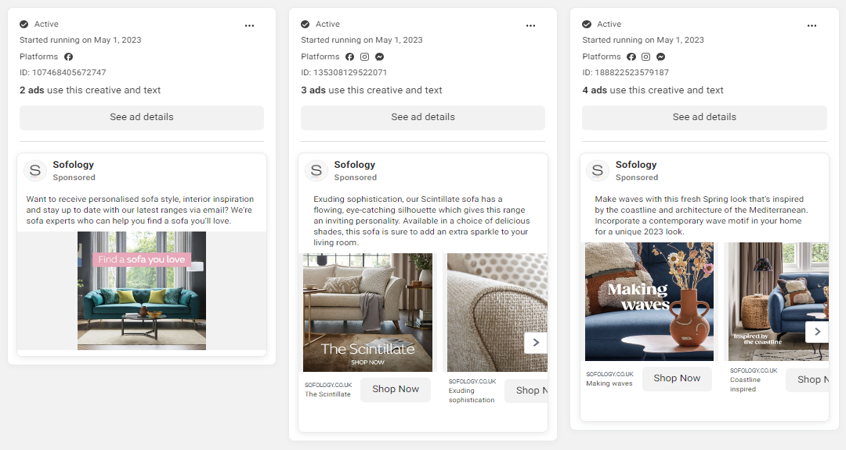Click the Facebook platform icon on ad 135308129522071
846x450 pixels.
pyautogui.click(x=350, y=57)
